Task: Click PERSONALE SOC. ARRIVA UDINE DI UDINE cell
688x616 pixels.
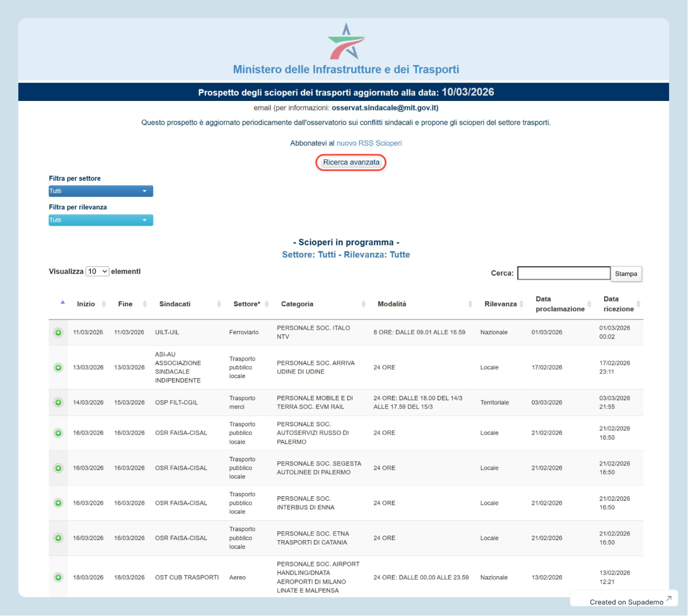Action: click(x=316, y=367)
